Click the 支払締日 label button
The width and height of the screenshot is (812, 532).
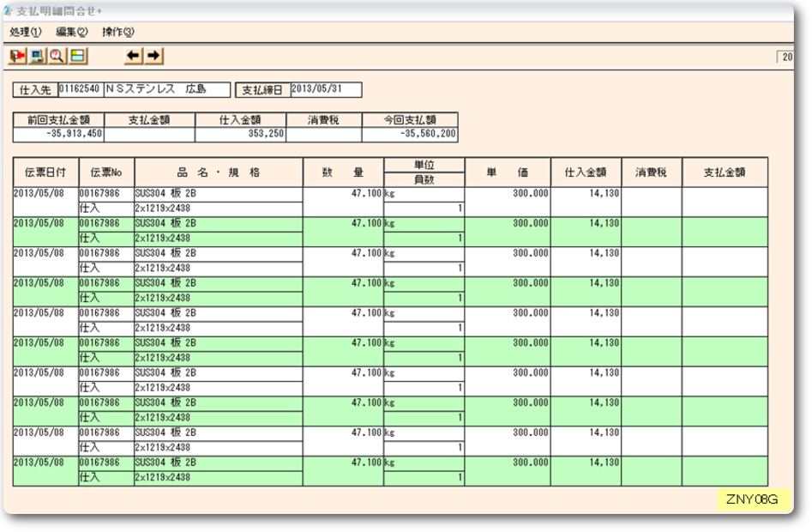(x=262, y=89)
